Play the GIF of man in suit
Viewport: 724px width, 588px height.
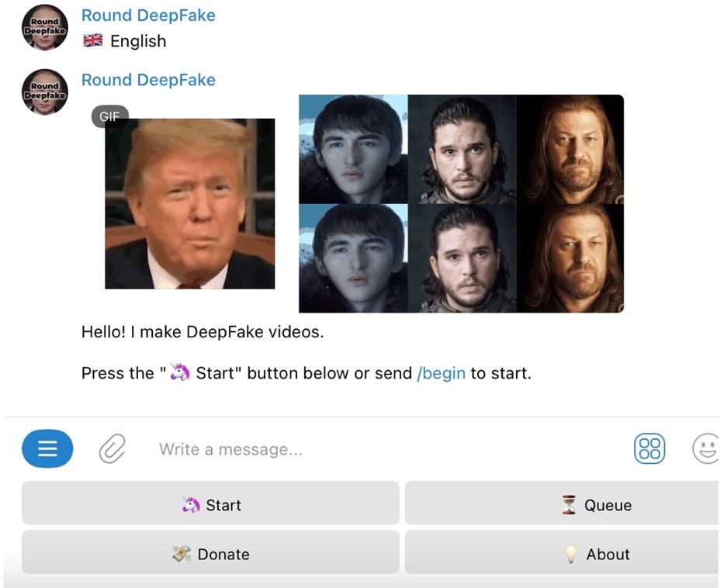[x=190, y=204]
